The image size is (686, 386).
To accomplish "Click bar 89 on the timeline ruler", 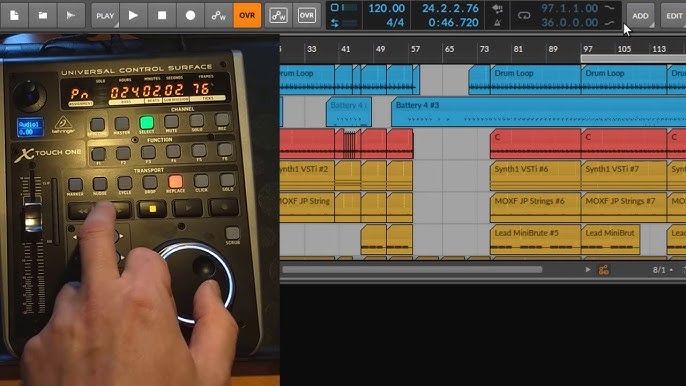I will pos(553,49).
